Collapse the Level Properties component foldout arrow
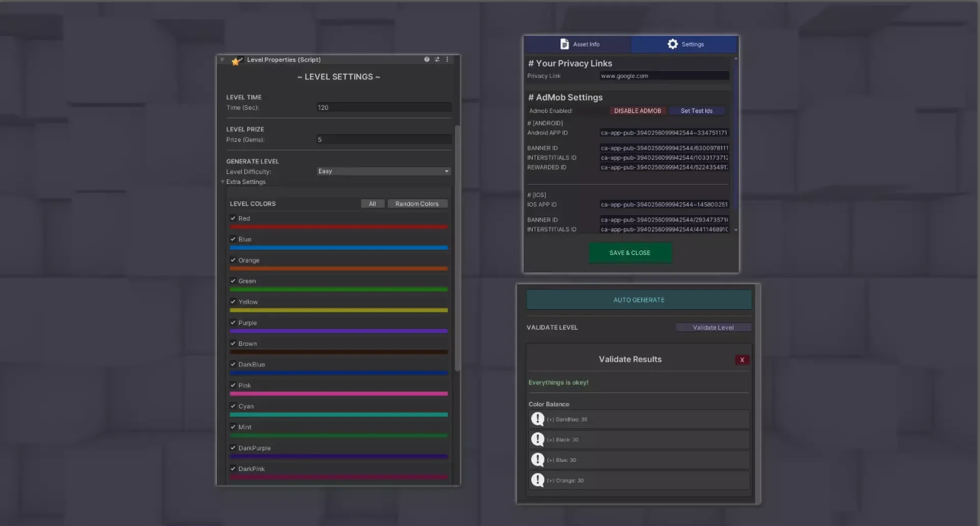The image size is (980, 526). click(x=223, y=60)
